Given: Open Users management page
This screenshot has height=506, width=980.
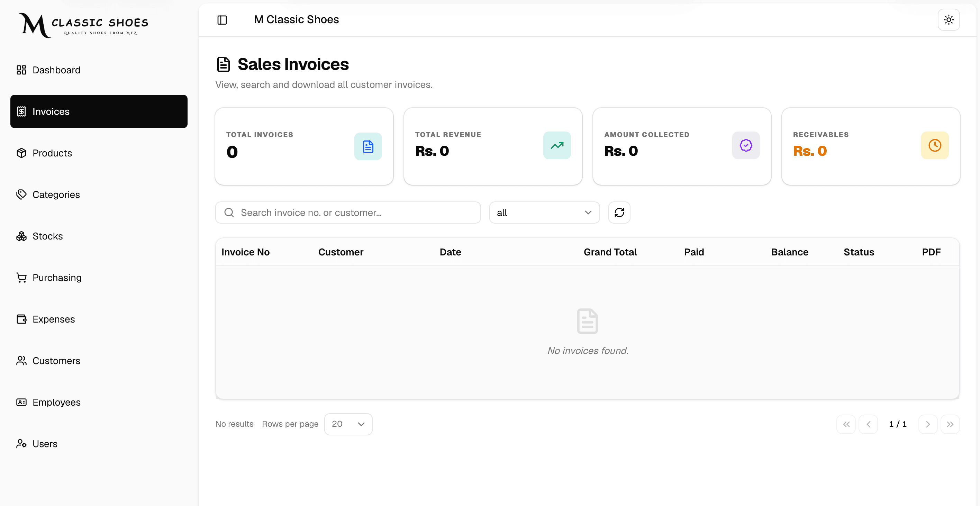Looking at the screenshot, I should (99, 444).
